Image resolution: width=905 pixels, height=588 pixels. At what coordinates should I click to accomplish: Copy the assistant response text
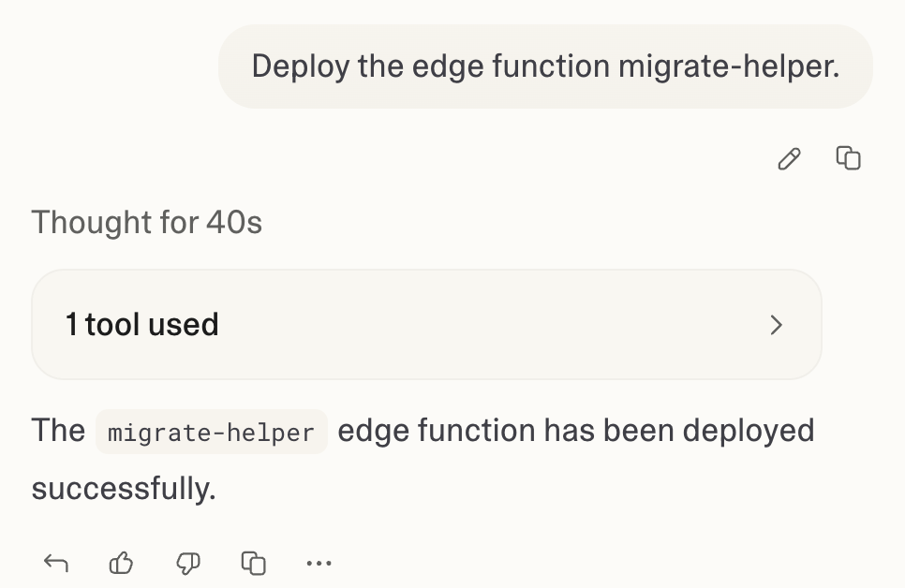pyautogui.click(x=254, y=563)
